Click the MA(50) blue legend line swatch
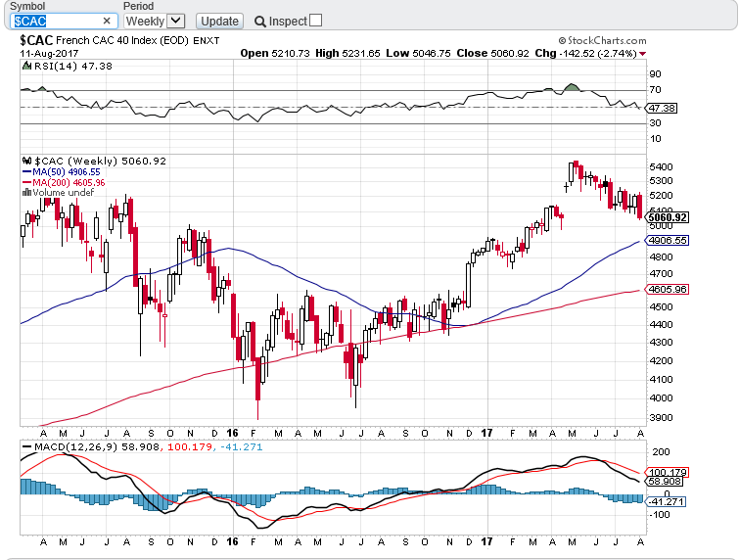 (26, 172)
